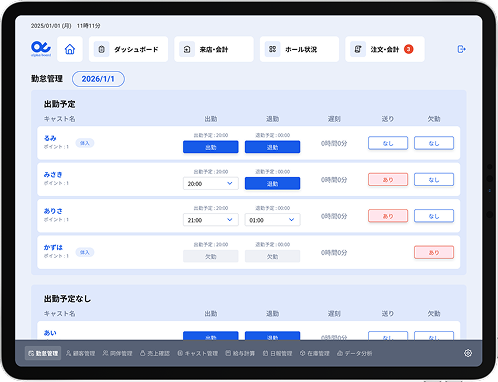Click the header time 11時11分
The width and height of the screenshot is (498, 382).
click(x=88, y=26)
